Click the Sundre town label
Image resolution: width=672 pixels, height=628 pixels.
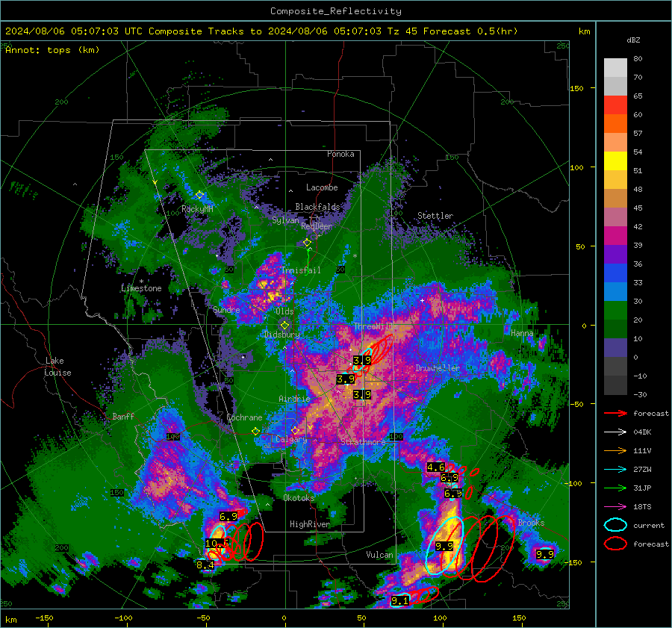(x=226, y=309)
